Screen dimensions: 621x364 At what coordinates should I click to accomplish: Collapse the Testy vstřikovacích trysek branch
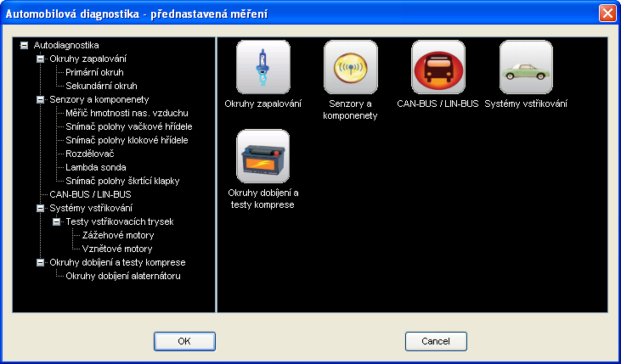56,221
